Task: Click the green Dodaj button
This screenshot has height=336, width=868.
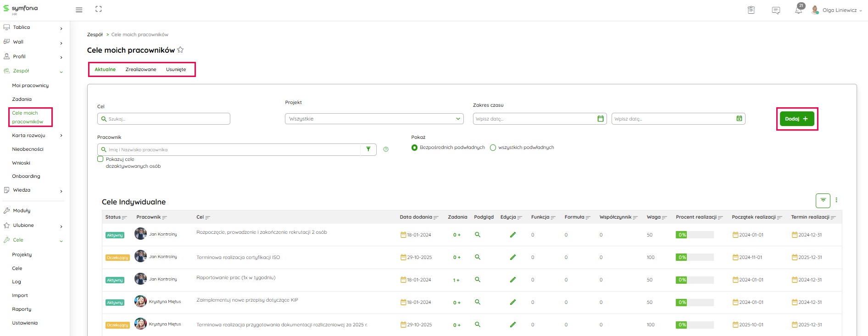Action: (796, 119)
